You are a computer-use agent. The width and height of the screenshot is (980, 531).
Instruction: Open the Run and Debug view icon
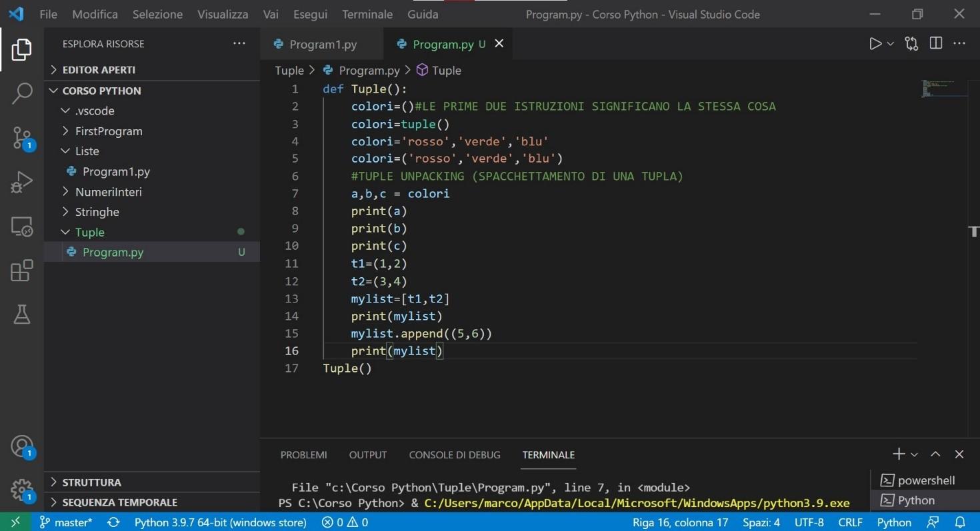[x=21, y=182]
